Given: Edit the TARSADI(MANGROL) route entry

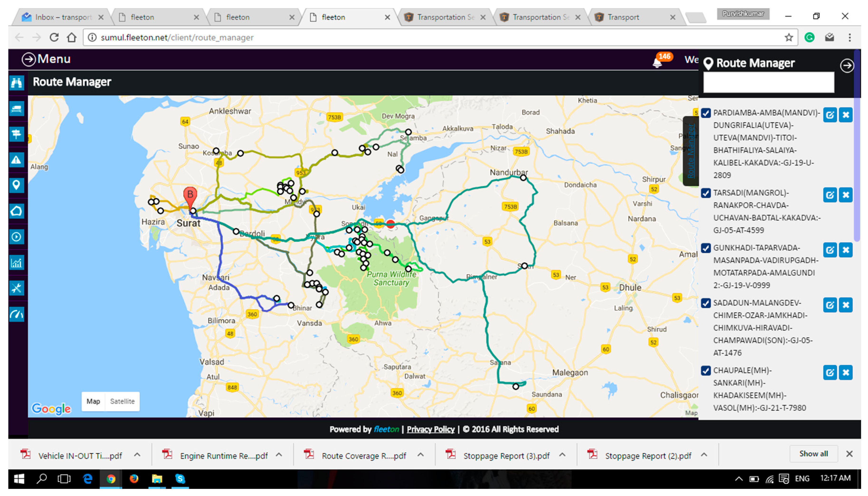Looking at the screenshot, I should pyautogui.click(x=830, y=195).
